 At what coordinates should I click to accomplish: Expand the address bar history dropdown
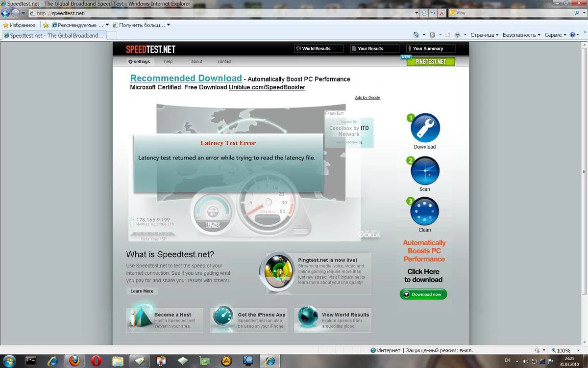[x=417, y=13]
